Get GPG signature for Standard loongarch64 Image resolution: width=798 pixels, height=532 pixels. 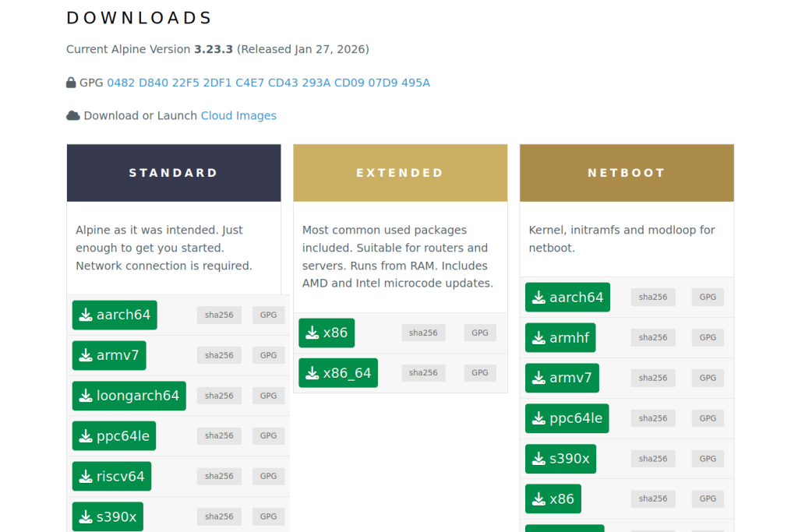pyautogui.click(x=268, y=396)
